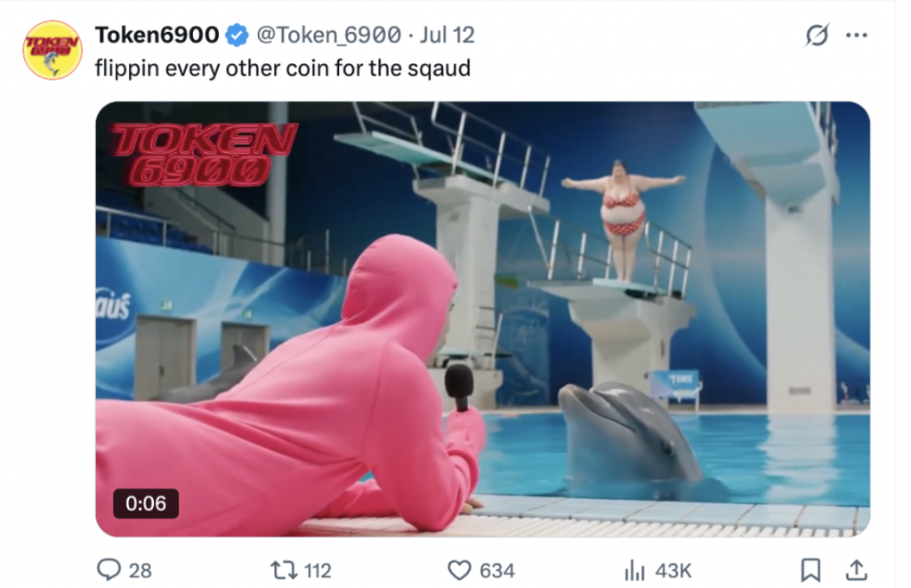Open the Token6900 profile avatar
The height and width of the screenshot is (588, 911).
click(52, 50)
